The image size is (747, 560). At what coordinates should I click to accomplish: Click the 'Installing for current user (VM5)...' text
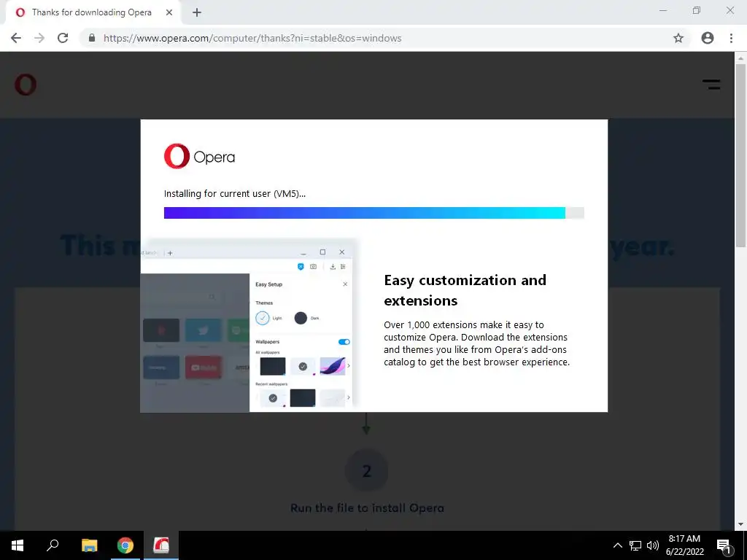point(235,194)
